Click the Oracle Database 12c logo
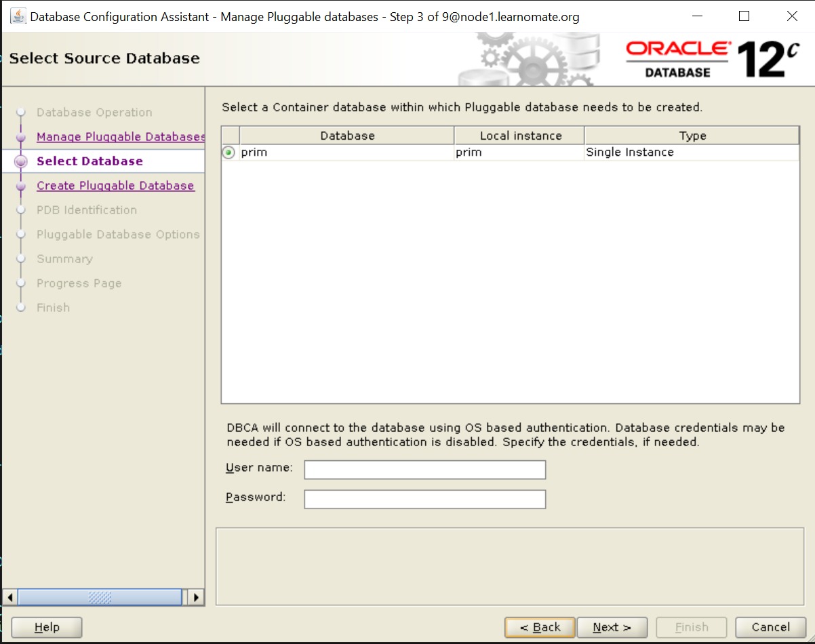Viewport: 815px width, 644px height. [x=712, y=59]
